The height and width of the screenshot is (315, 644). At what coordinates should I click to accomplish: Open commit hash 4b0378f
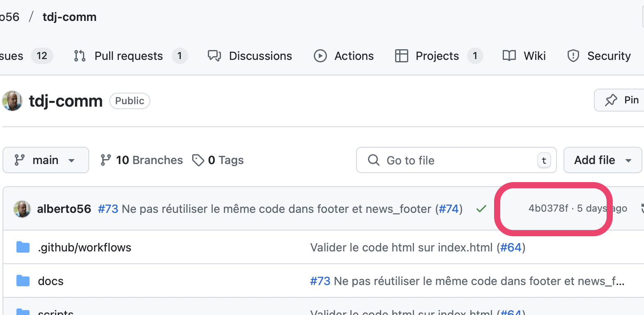click(548, 208)
